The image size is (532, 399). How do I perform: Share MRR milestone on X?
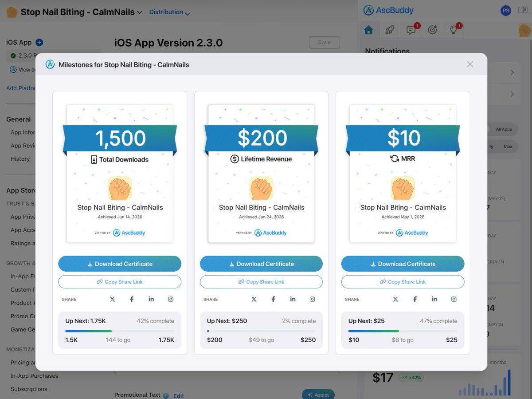click(x=395, y=299)
